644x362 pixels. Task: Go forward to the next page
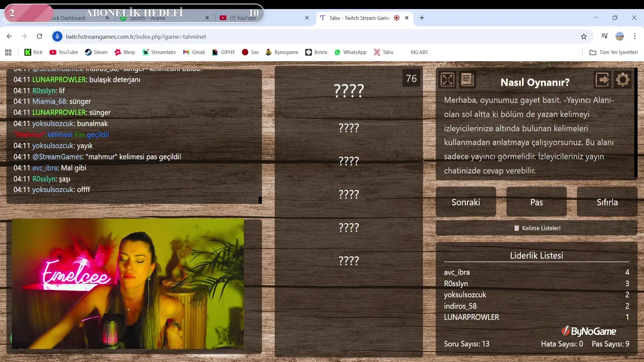[24, 37]
